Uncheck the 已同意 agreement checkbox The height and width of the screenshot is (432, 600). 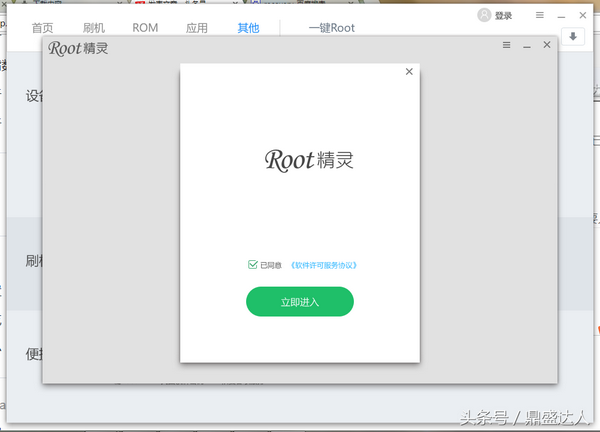tap(253, 264)
